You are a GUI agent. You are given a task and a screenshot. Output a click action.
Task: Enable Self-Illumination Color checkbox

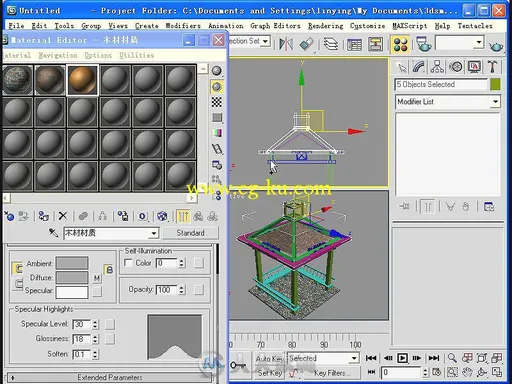pos(128,263)
